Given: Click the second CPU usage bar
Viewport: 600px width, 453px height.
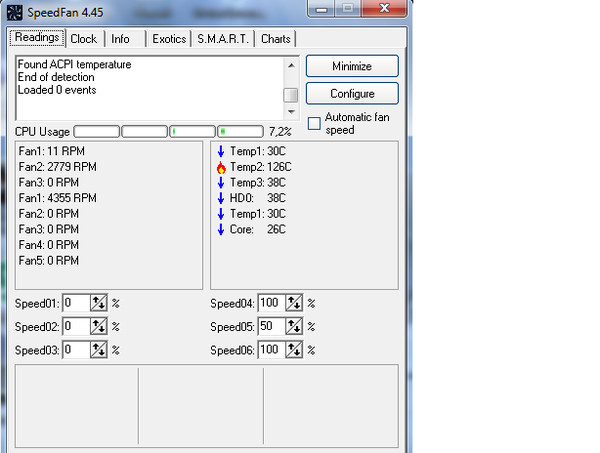Looking at the screenshot, I should 145,132.
